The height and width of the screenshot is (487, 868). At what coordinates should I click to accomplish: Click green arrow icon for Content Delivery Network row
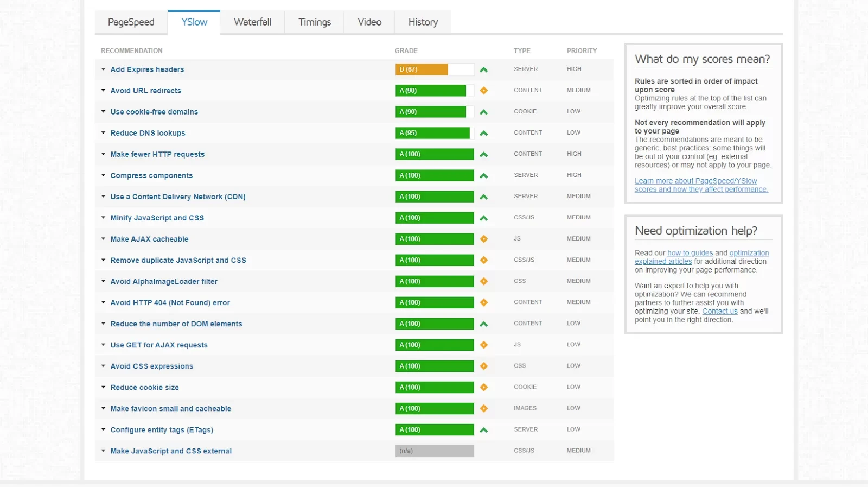(484, 197)
